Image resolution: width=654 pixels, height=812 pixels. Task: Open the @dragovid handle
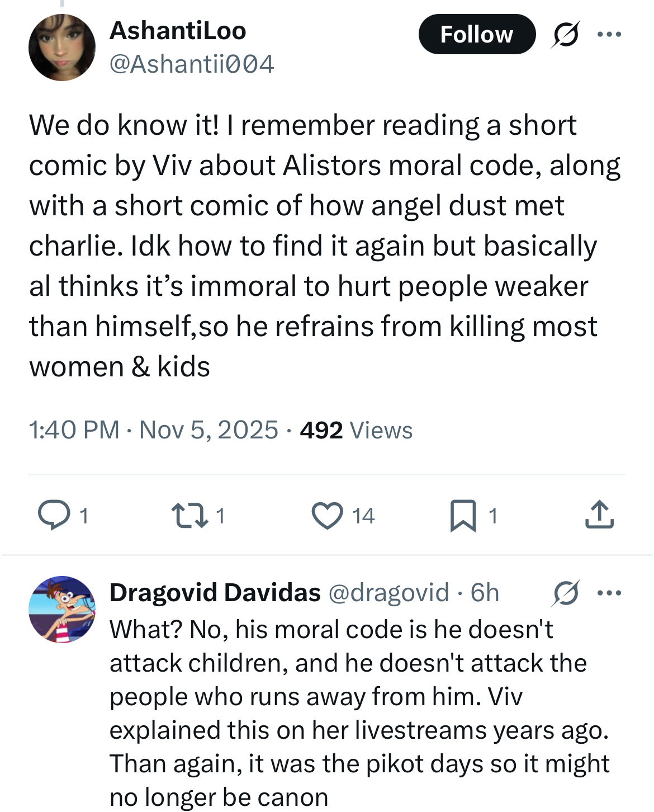(x=388, y=593)
